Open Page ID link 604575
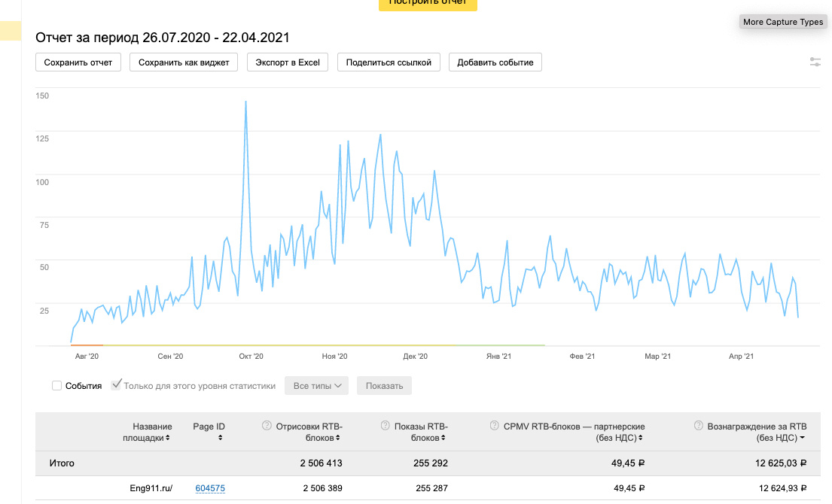The image size is (832, 504). click(x=210, y=488)
